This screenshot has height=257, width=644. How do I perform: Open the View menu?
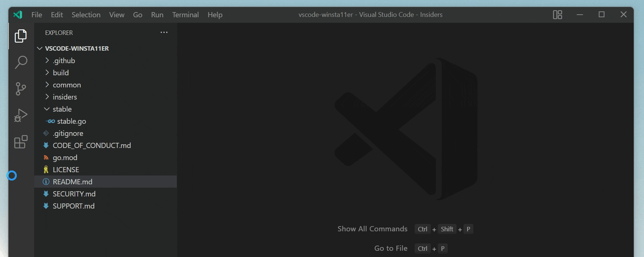117,15
